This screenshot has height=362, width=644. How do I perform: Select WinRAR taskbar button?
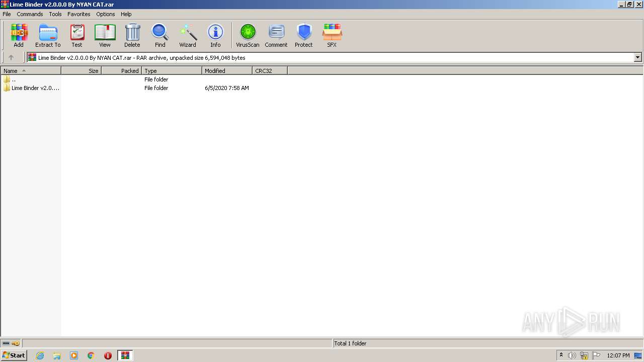125,355
